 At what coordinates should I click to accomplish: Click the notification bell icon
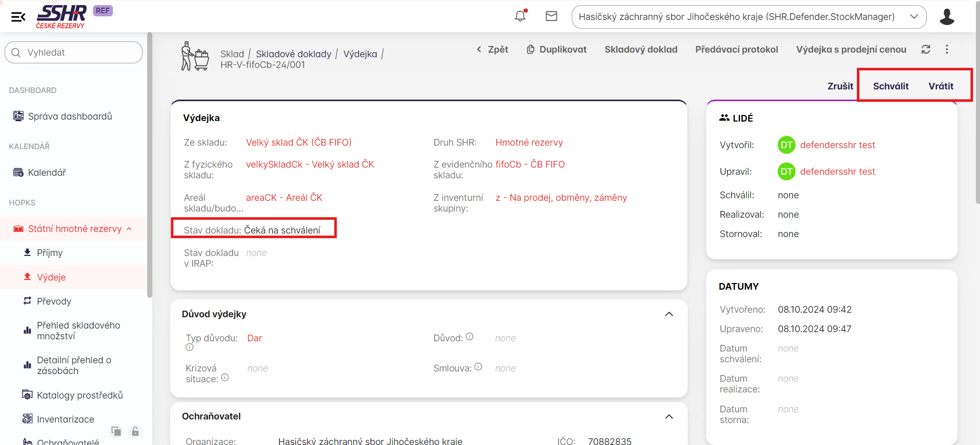(520, 16)
